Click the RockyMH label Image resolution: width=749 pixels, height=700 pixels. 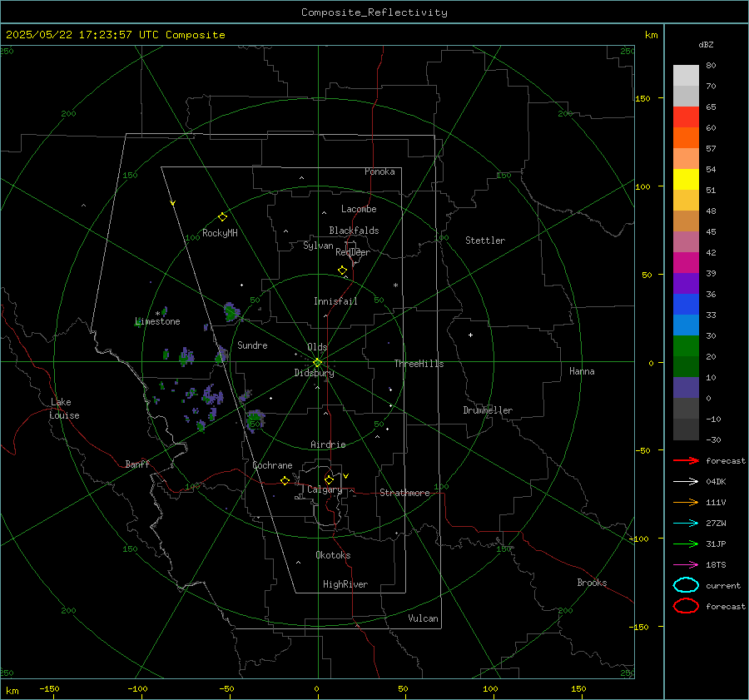220,233
